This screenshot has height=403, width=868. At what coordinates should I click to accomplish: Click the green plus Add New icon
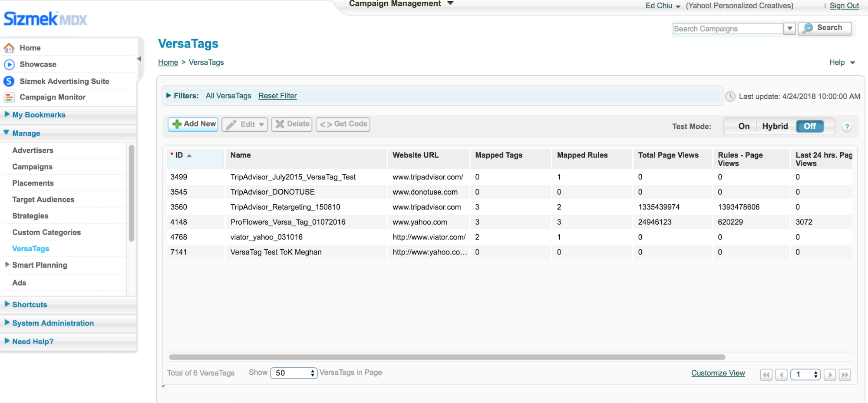pyautogui.click(x=177, y=124)
